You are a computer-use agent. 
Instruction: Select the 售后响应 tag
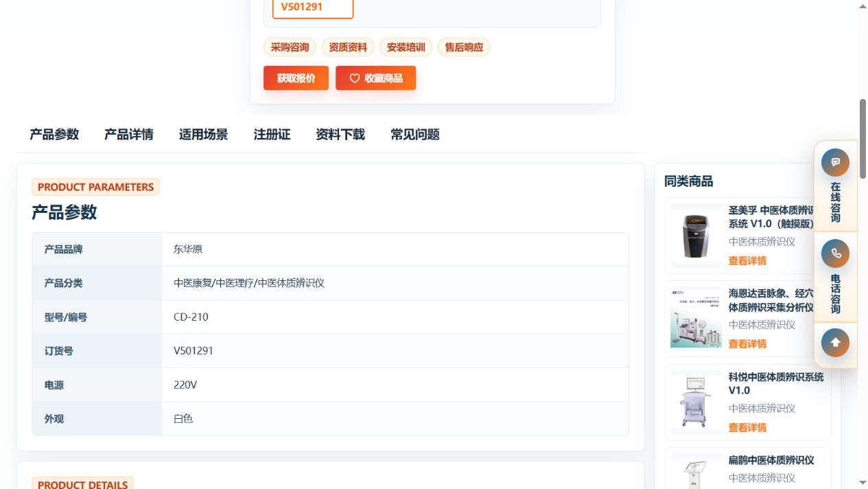pyautogui.click(x=464, y=47)
